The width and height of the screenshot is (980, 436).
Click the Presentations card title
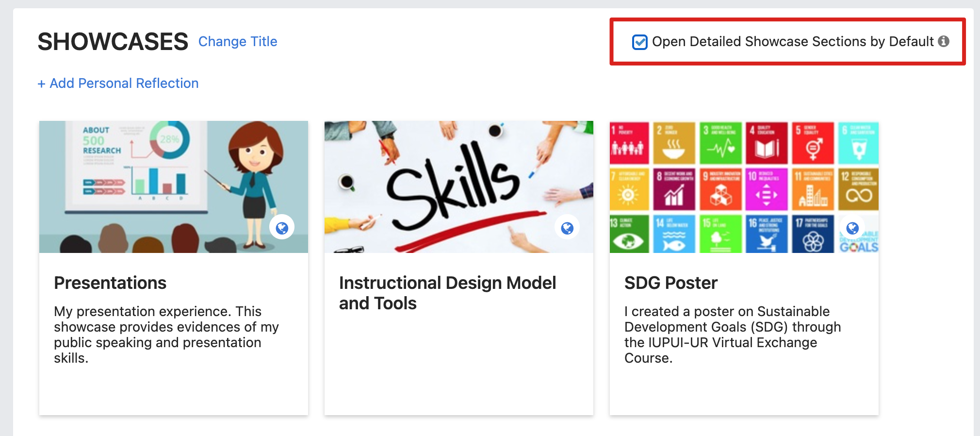pyautogui.click(x=110, y=283)
